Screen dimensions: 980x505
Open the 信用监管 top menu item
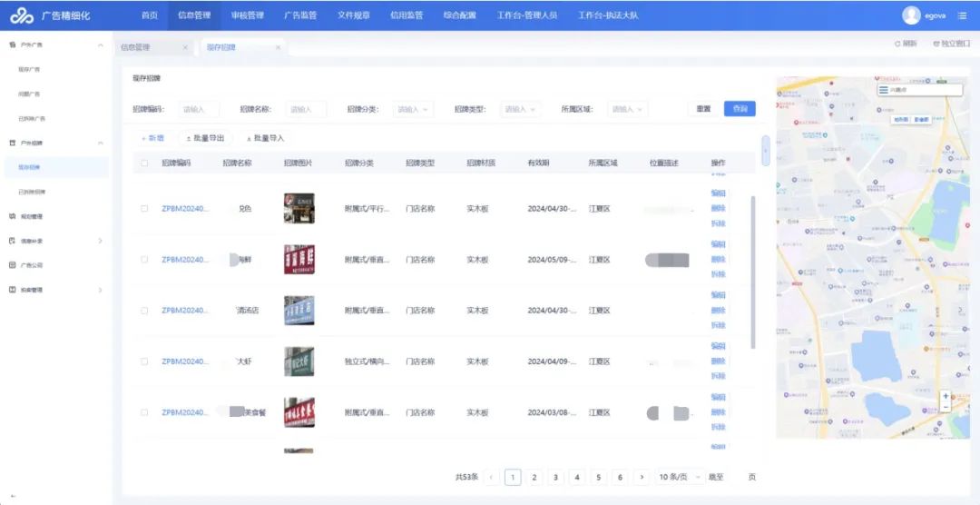tap(407, 15)
